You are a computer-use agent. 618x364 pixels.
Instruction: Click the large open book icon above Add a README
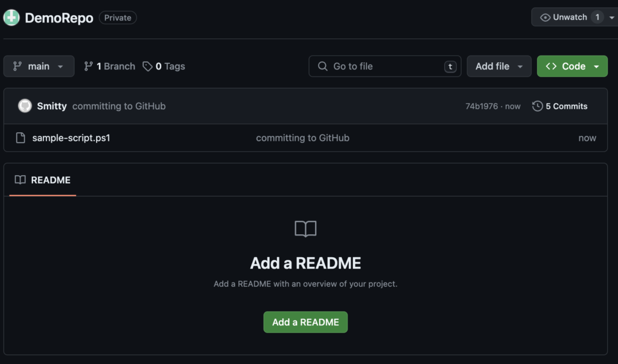click(x=305, y=229)
